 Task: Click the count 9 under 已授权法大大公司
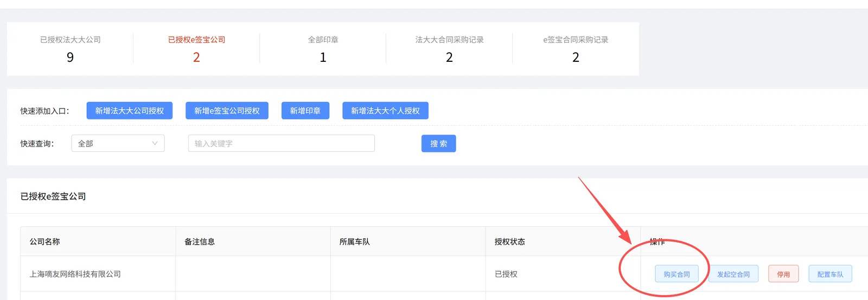pyautogui.click(x=70, y=57)
